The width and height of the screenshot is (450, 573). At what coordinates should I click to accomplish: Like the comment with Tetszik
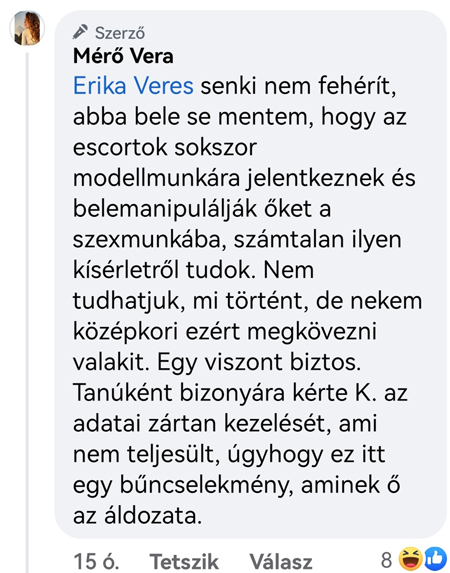click(184, 561)
